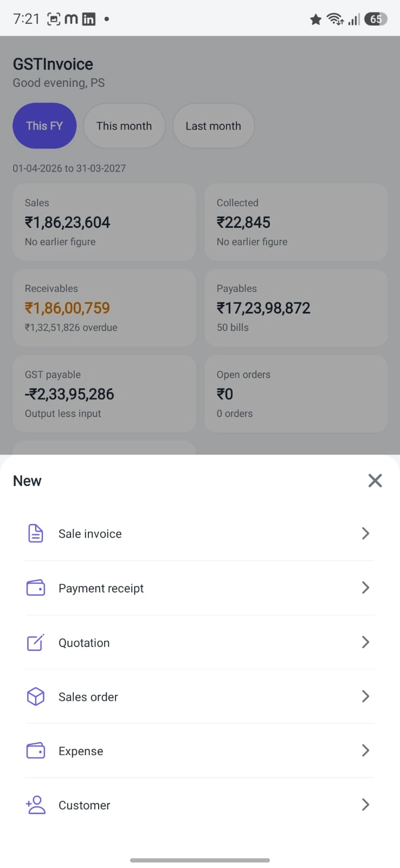This screenshot has height=868, width=400.
Task: Open the Quotation chevron arrow
Action: 365,642
